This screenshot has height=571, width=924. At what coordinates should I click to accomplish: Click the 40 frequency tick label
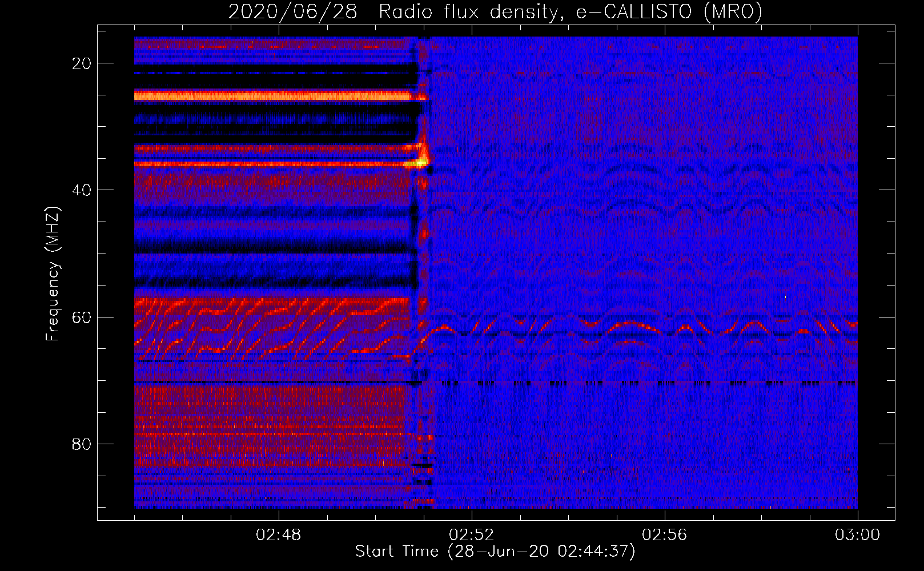click(x=82, y=190)
